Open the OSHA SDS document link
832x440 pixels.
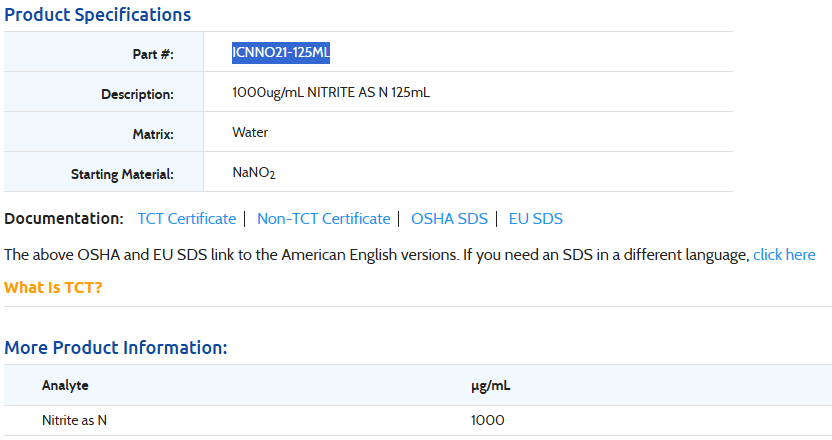tap(449, 219)
